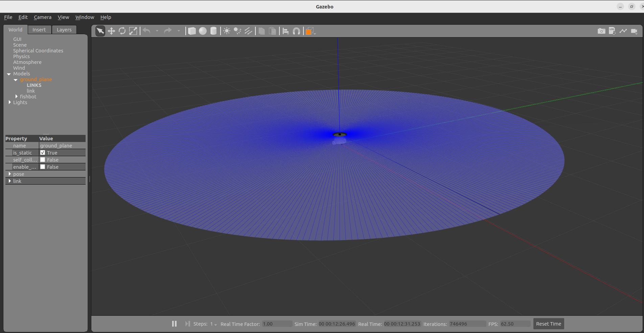This screenshot has width=644, height=333.
Task: Select ground_plane model in tree
Action: coord(36,79)
